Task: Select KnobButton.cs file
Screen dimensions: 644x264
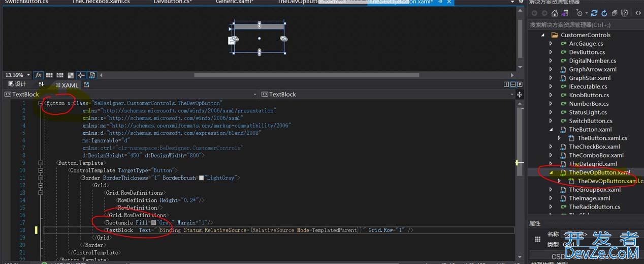Action: [589, 95]
